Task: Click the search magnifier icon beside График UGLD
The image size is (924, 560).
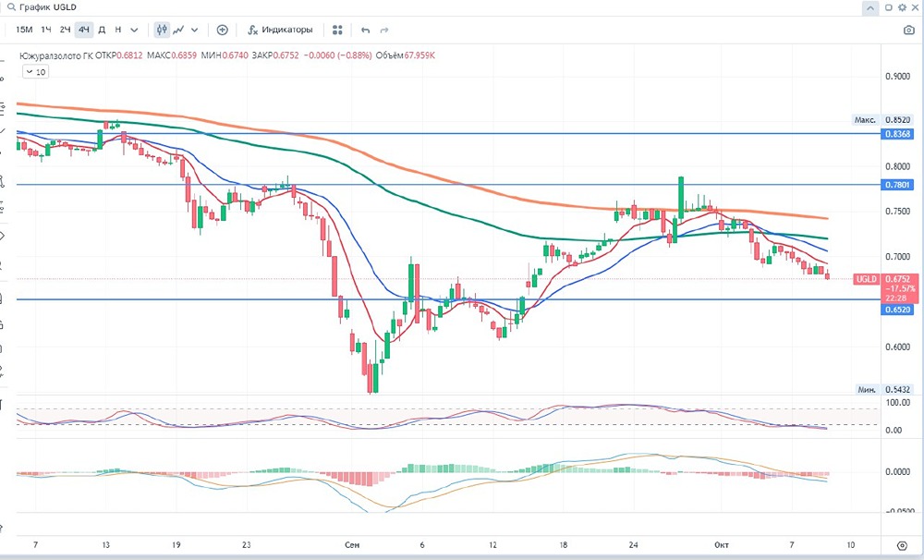Action: pos(10,7)
